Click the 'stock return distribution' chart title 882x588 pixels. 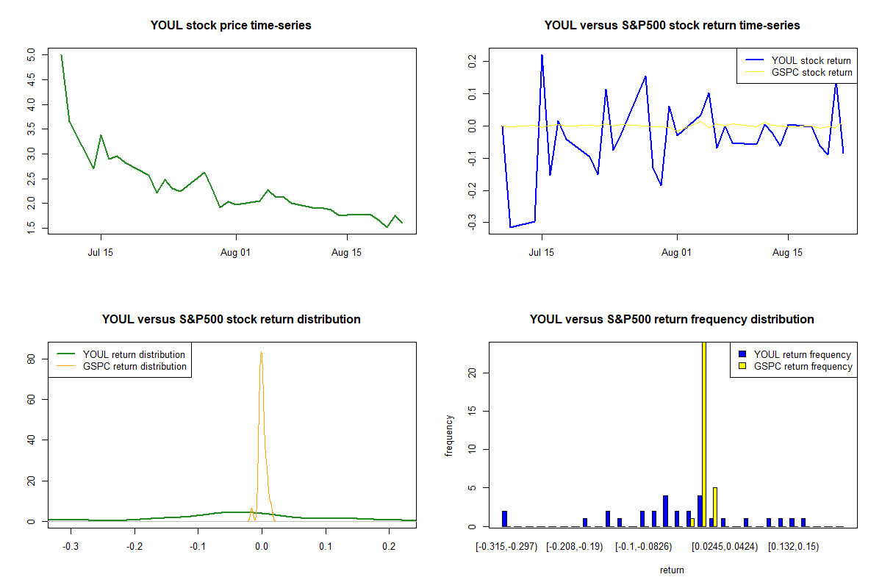coord(231,320)
